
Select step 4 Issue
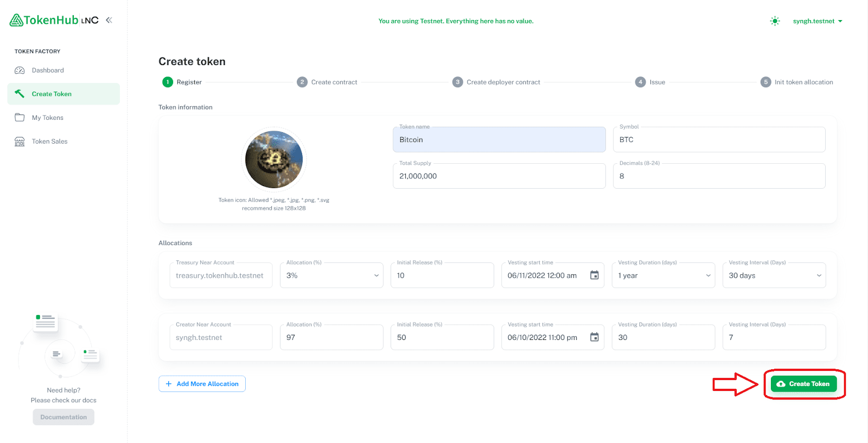click(x=650, y=82)
